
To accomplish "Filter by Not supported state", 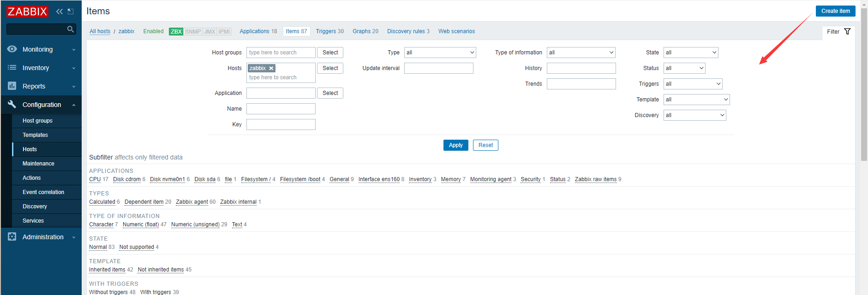I will pyautogui.click(x=137, y=247).
